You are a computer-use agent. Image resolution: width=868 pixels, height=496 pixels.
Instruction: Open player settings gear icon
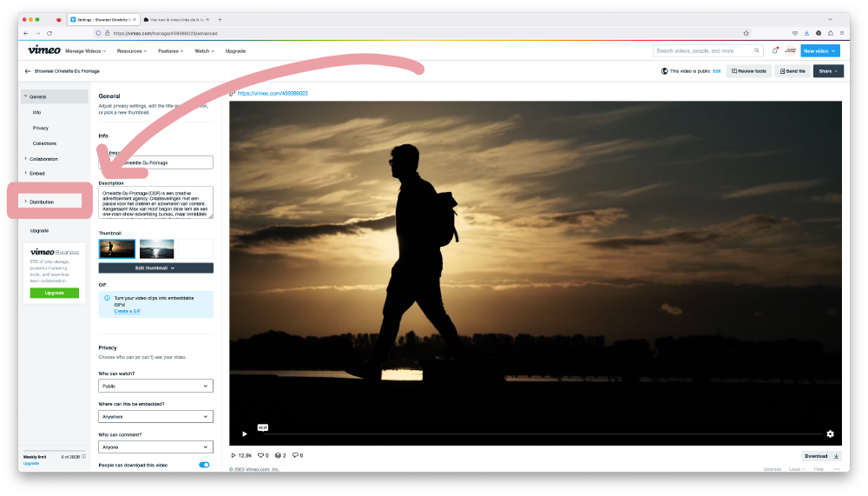[830, 434]
